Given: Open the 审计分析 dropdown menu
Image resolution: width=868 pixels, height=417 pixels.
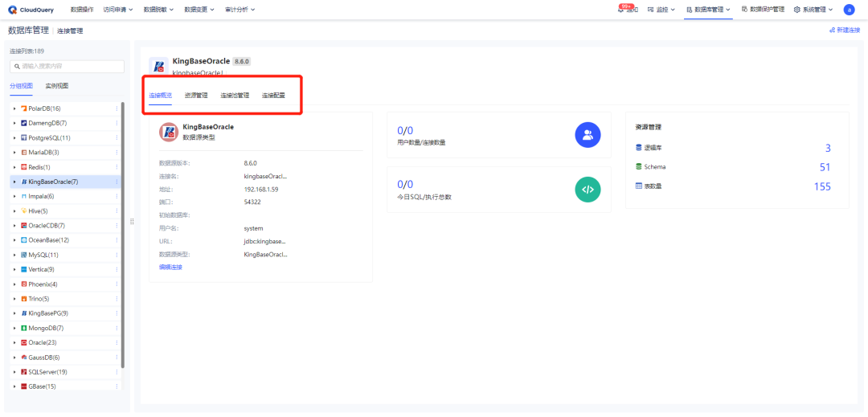Looking at the screenshot, I should 240,10.
